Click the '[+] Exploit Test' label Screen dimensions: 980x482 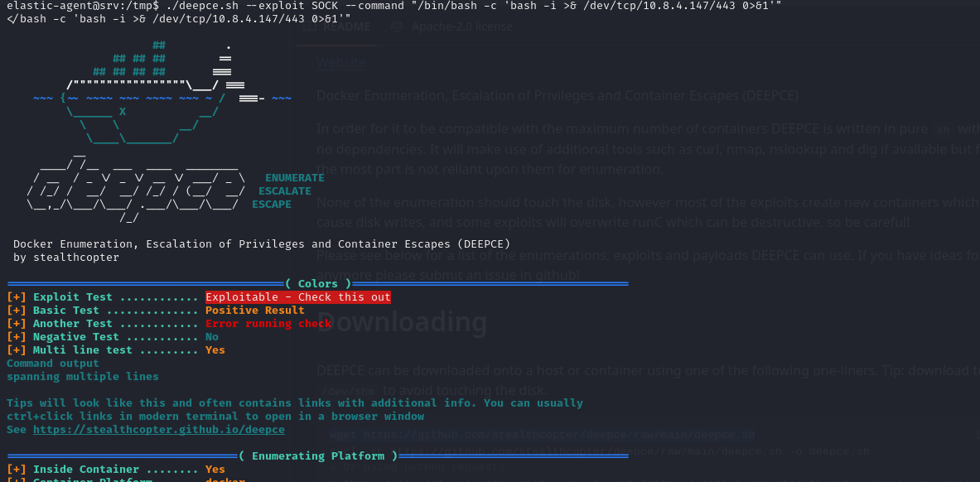tap(60, 297)
